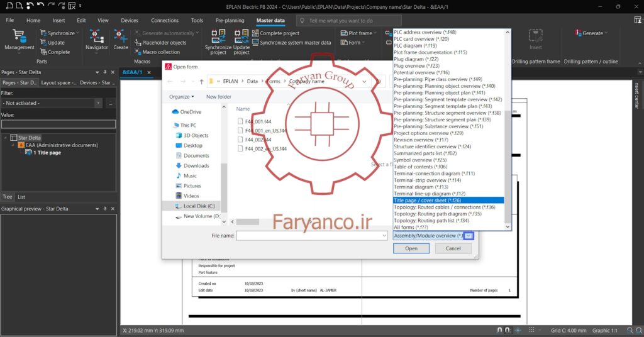Open the Organize menu in dialog
This screenshot has width=644, height=337.
182,97
